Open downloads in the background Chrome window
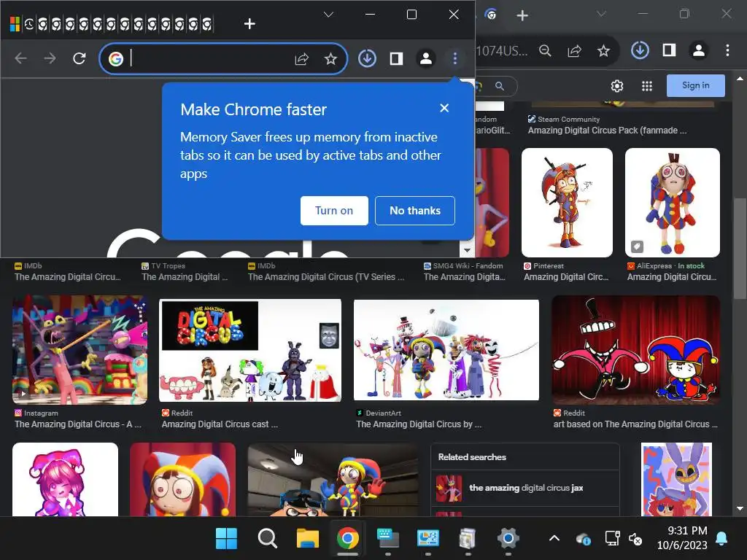The height and width of the screenshot is (560, 747). click(640, 50)
